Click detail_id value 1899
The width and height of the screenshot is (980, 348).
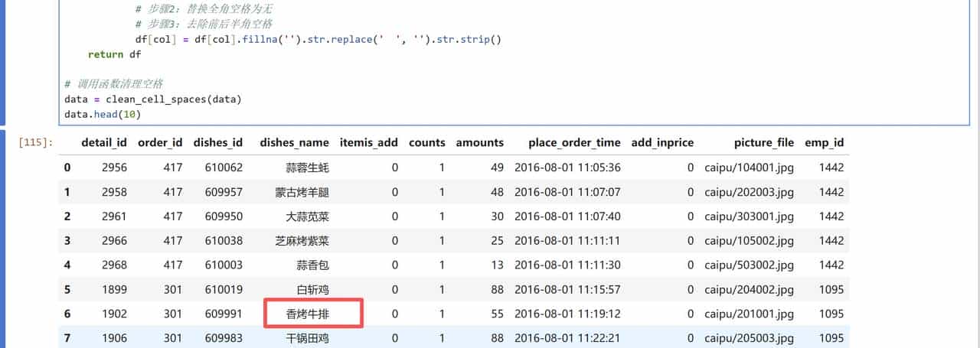coord(114,290)
